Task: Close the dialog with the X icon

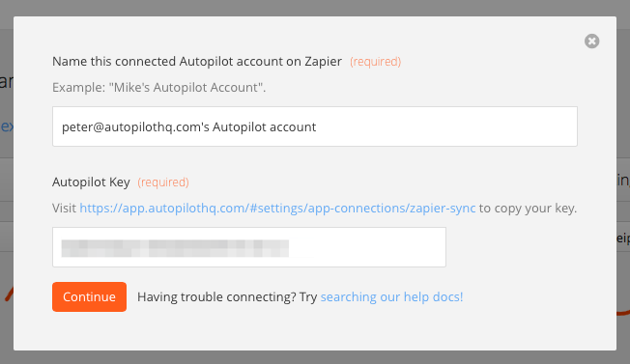Action: tap(591, 41)
